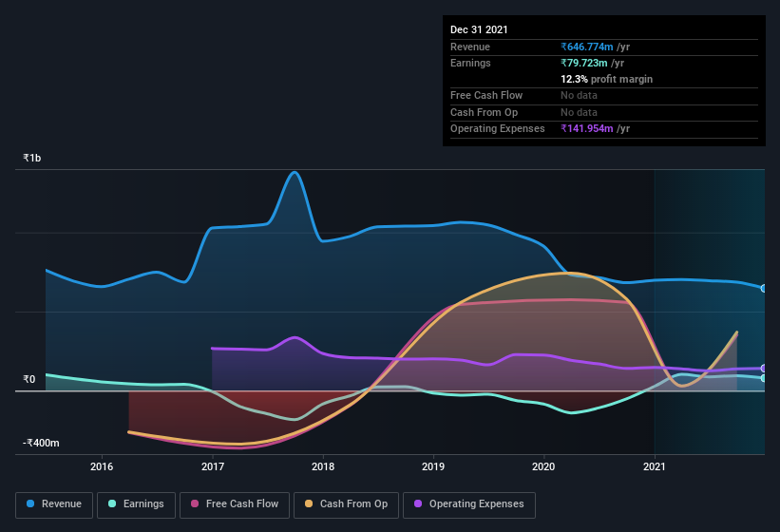Click the orange Cash From Op dot
Viewport: 780px width, 532px height.
click(x=309, y=503)
